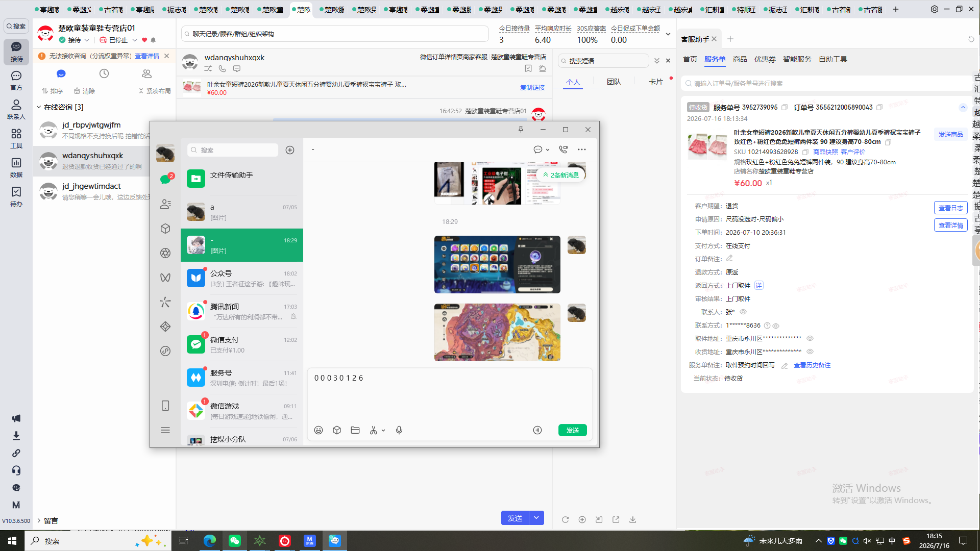The width and height of the screenshot is (980, 551).
Task: Open WeChat contacts icon in sidebar
Action: (x=165, y=204)
